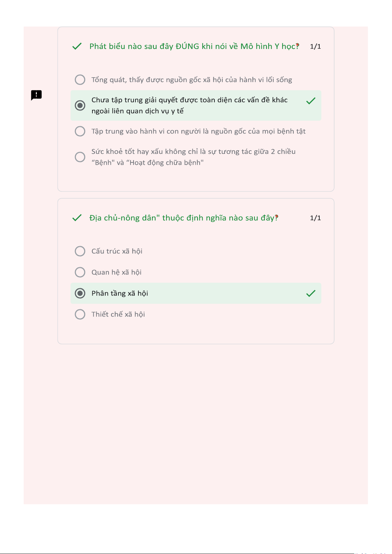Click correct-answer tick on 'Phân tầng xã hội' row
Screen dimensions: 392x554
pos(311,293)
